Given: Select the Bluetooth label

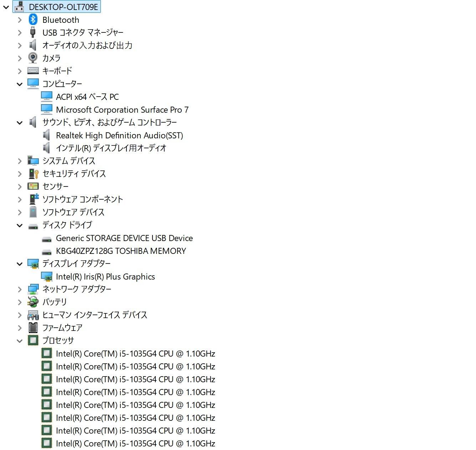Looking at the screenshot, I should (x=61, y=20).
